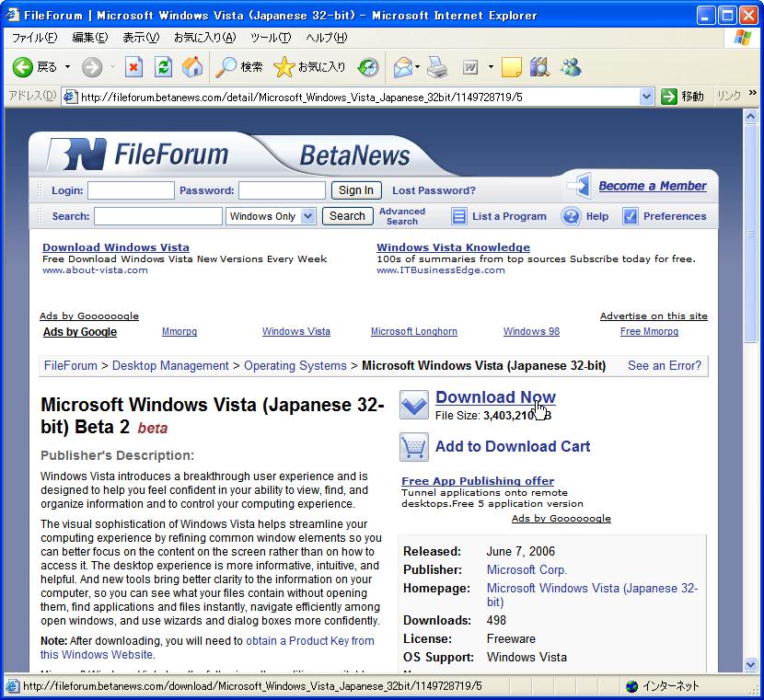Screen dimensions: 764x700
Task: Click the Sign In button
Action: click(356, 190)
